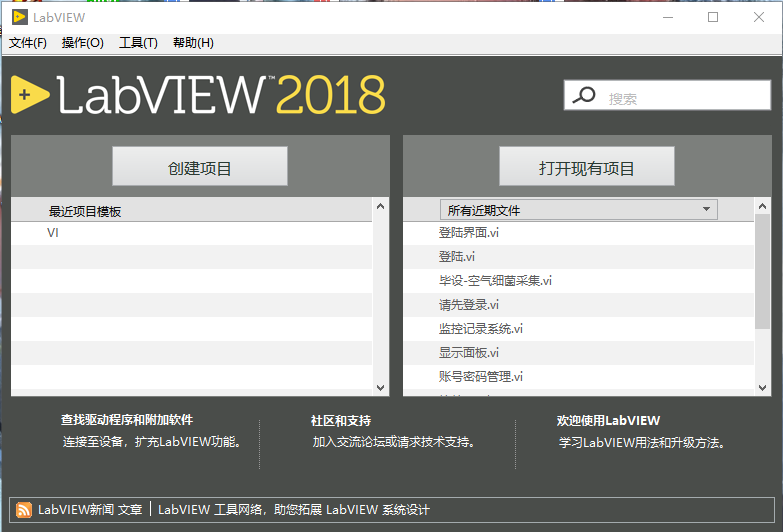This screenshot has height=532, width=783.
Task: Open the 工具(T) menu
Action: [138, 43]
